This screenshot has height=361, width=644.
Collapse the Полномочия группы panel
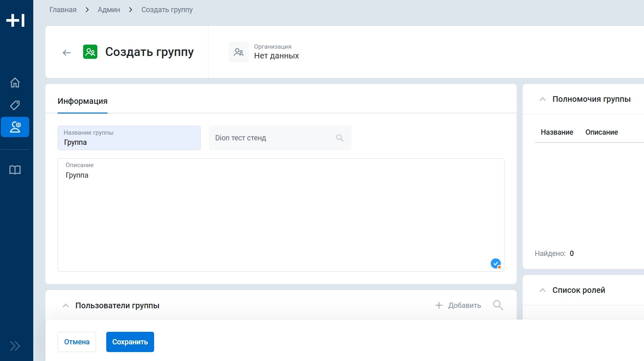tap(543, 99)
